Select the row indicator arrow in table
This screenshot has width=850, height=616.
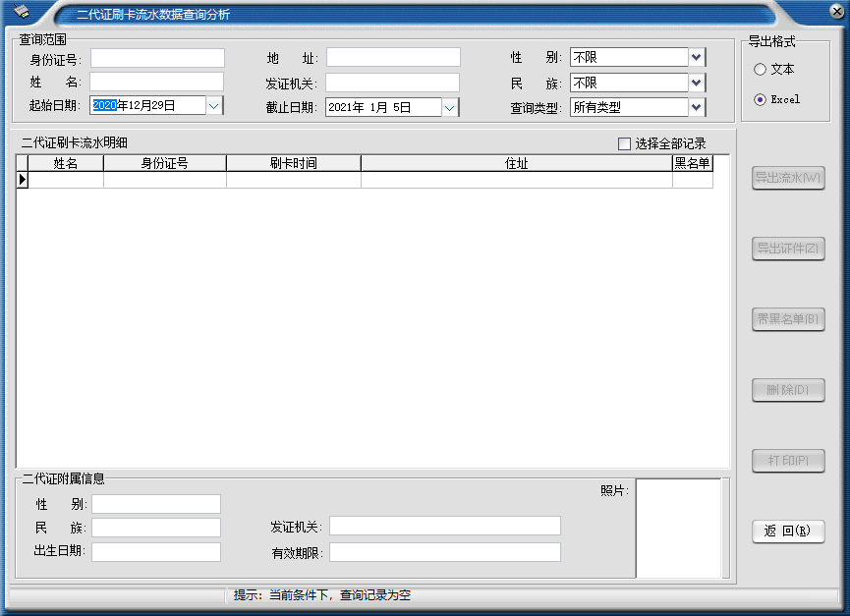[x=22, y=180]
